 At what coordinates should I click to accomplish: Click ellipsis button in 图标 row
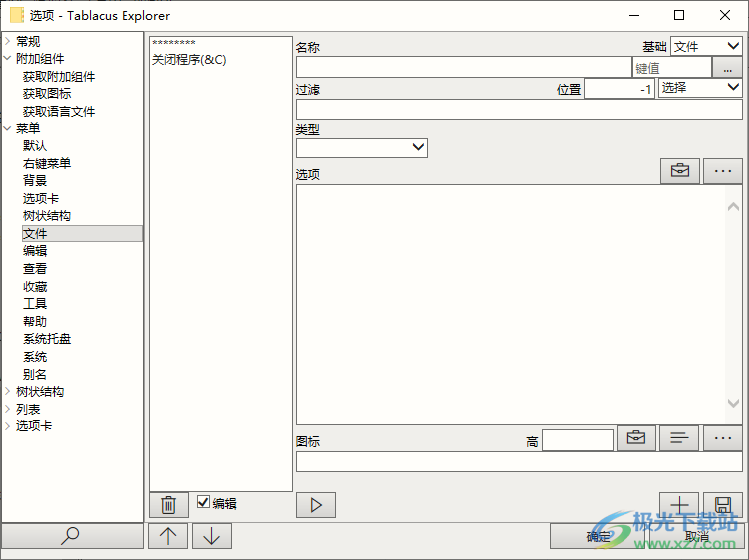click(x=723, y=438)
